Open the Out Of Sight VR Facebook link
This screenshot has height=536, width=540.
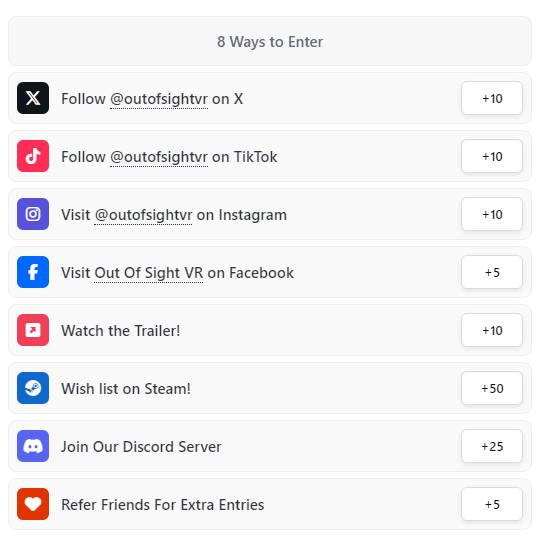148,273
